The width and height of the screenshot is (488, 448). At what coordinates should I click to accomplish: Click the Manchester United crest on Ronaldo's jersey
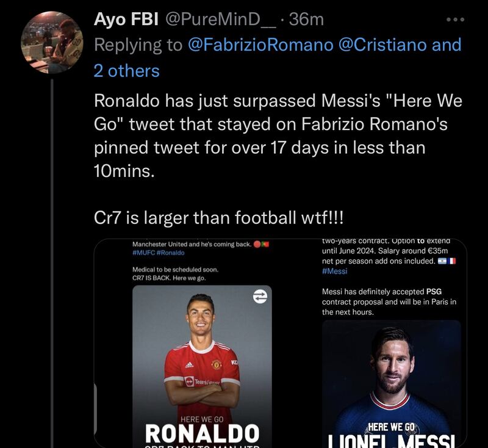[x=216, y=364]
